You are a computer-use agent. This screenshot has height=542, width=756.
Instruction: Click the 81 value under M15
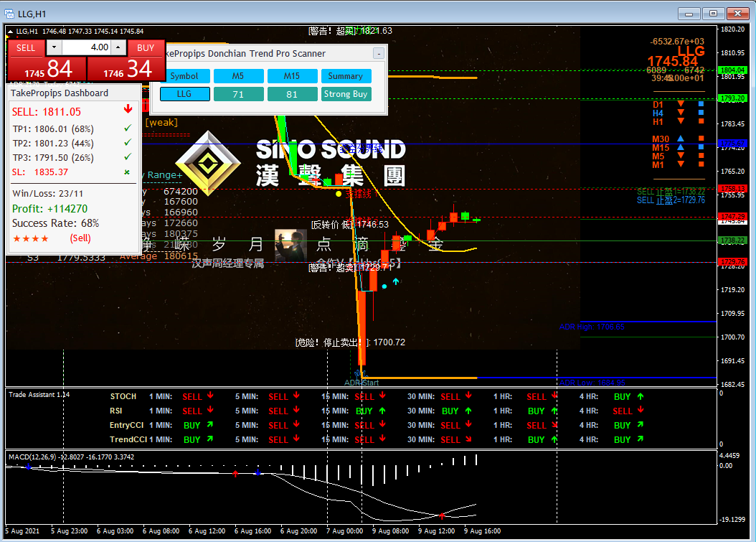pos(292,94)
